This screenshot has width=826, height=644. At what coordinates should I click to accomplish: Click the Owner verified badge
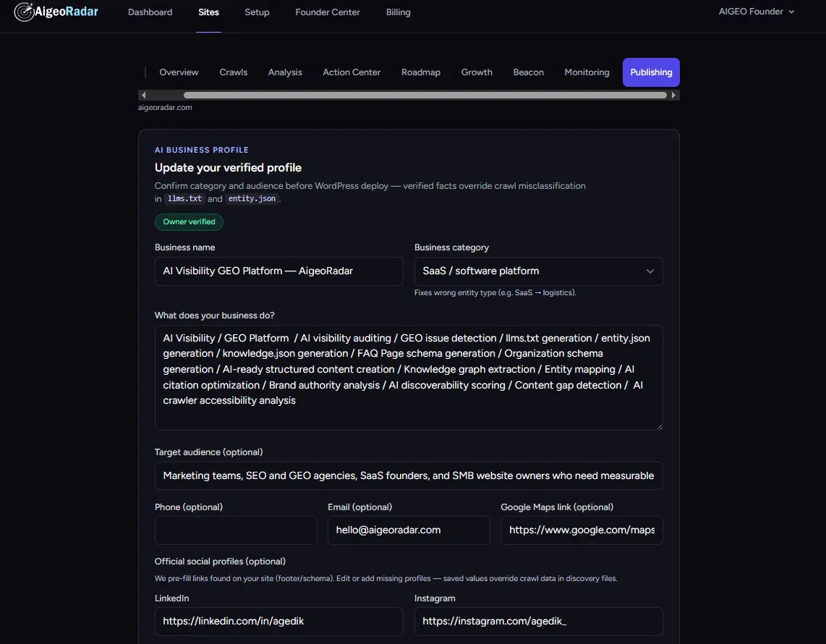[x=189, y=222]
